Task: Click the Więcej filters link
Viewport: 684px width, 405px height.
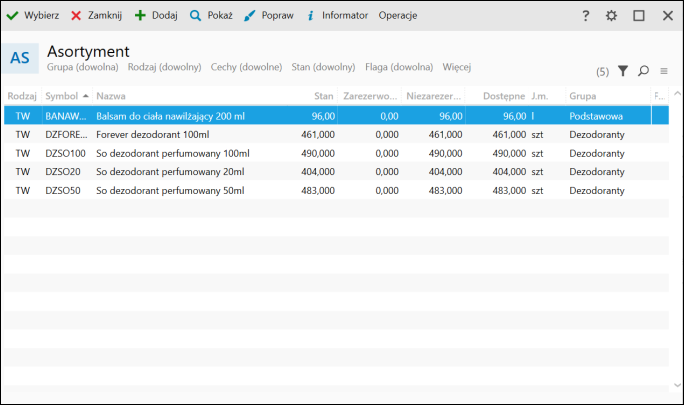Action: 456,67
